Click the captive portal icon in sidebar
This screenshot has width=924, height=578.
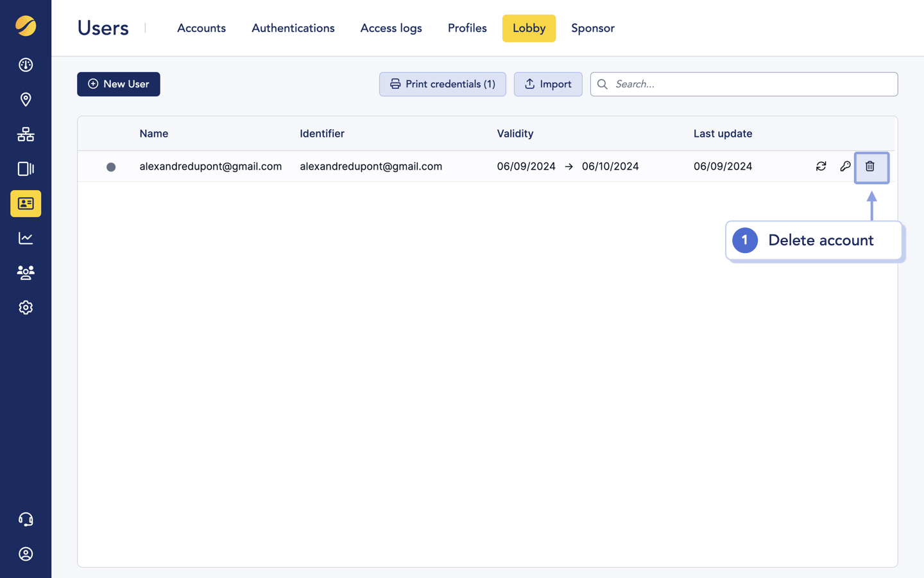tap(26, 169)
